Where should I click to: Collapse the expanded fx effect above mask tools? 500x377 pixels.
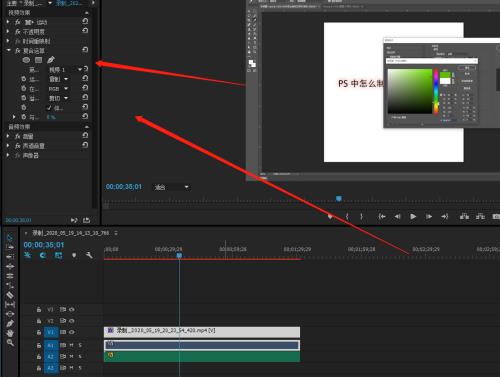pos(9,50)
